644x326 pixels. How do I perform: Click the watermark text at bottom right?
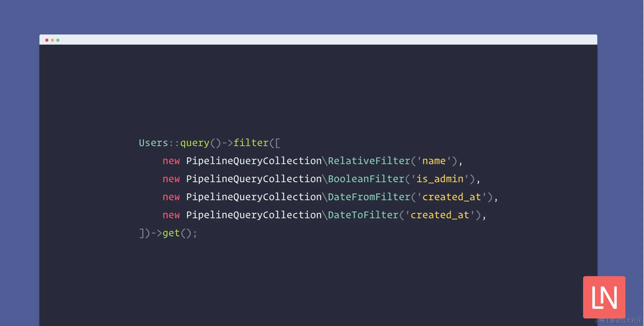618,321
